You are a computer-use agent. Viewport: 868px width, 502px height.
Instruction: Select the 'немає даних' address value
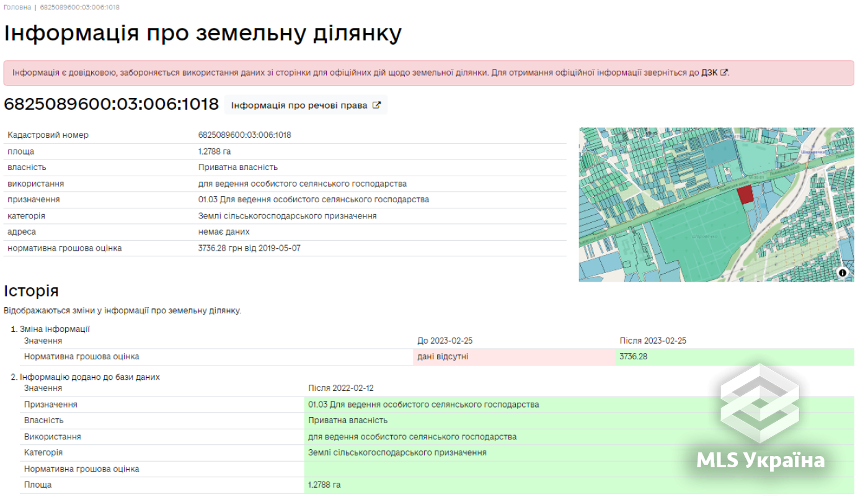pos(224,232)
